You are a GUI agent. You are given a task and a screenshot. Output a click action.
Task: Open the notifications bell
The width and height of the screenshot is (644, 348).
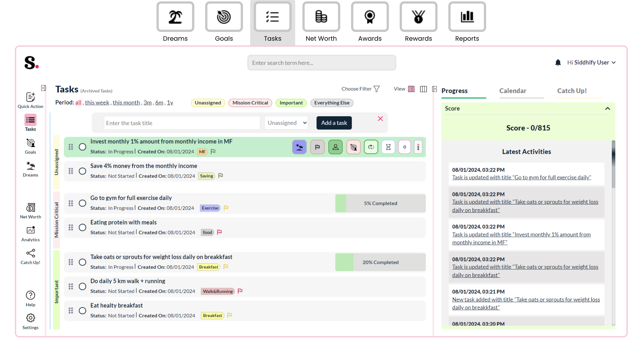coord(558,62)
